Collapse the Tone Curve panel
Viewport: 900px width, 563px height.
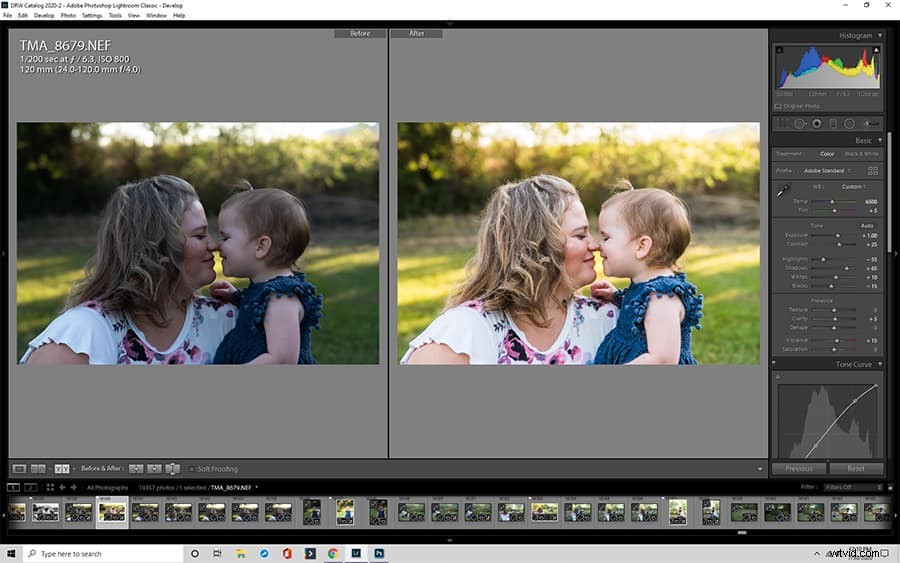pyautogui.click(x=880, y=364)
